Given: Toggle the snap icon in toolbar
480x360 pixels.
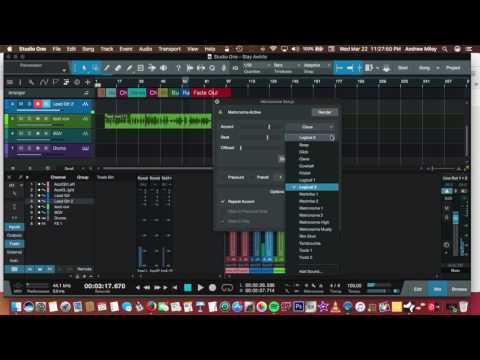Looking at the screenshot, I should point(360,68).
